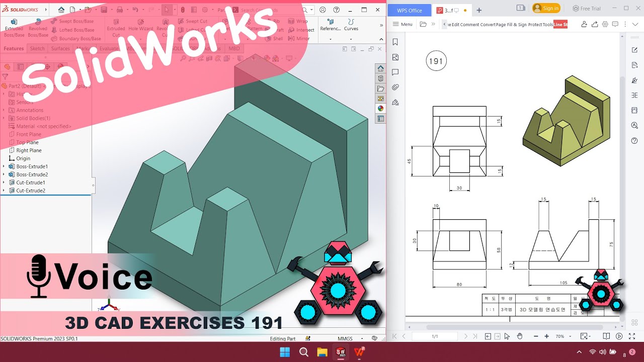Open SolidWorks Help question mark
Image resolution: width=644 pixels, height=362 pixels.
(x=336, y=10)
